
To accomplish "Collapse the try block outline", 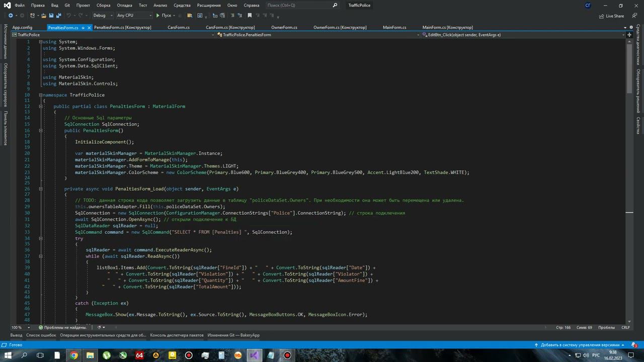I will pos(41,238).
